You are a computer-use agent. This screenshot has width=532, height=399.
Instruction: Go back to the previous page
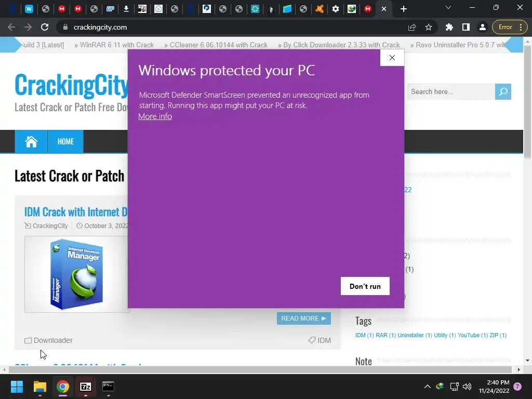click(x=11, y=27)
